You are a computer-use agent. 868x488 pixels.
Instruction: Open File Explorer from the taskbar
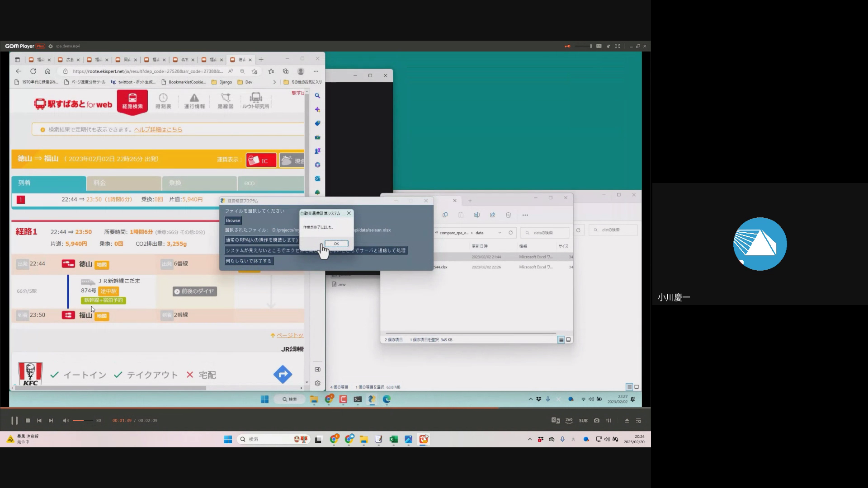[363, 439]
